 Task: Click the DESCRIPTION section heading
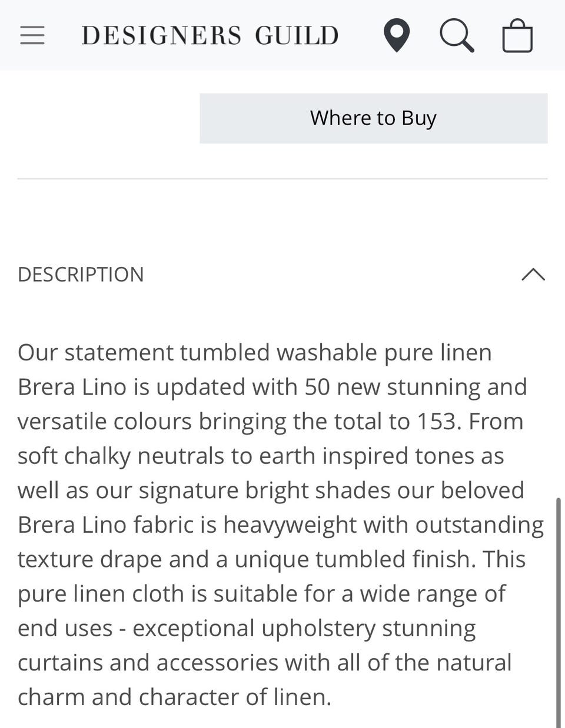(81, 275)
